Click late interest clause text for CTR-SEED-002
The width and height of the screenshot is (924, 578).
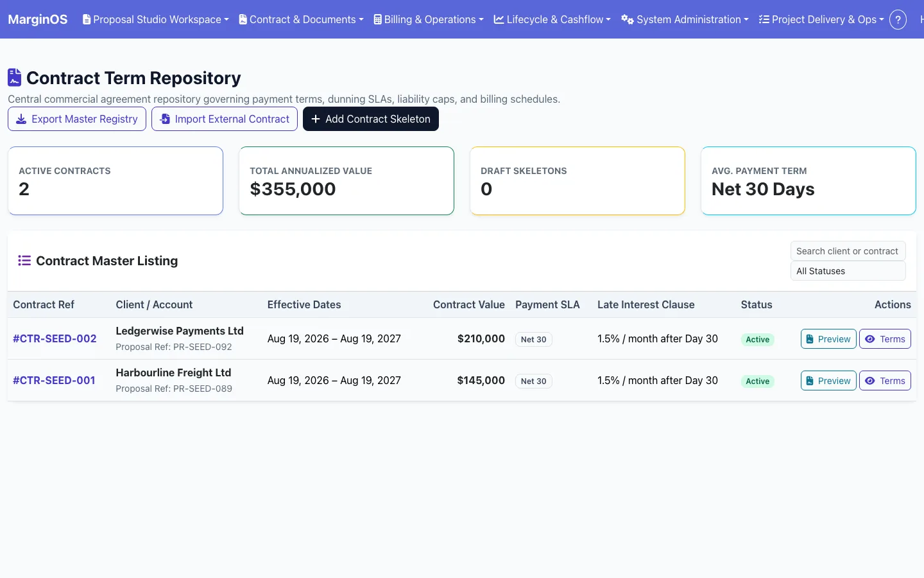[658, 338]
